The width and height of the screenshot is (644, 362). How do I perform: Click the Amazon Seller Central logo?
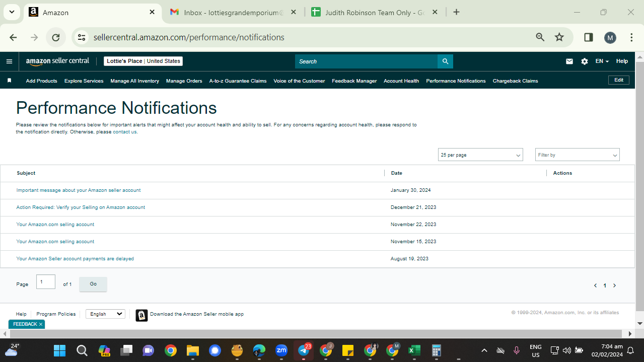click(57, 61)
